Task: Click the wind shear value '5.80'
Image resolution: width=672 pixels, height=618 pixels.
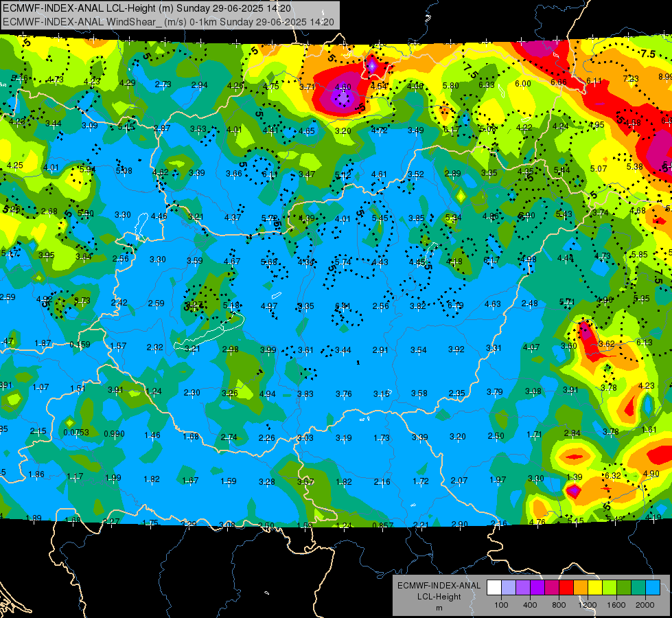Action: pos(450,85)
